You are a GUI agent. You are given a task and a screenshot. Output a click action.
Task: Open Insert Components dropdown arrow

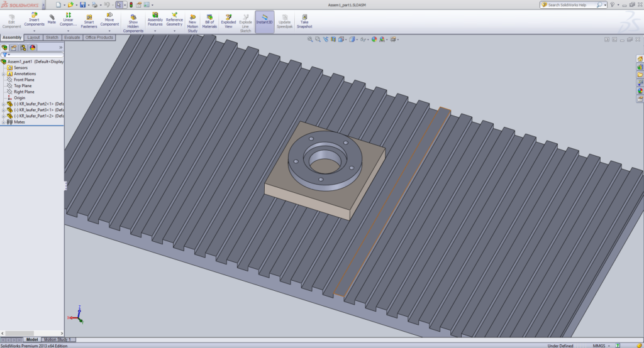point(34,31)
